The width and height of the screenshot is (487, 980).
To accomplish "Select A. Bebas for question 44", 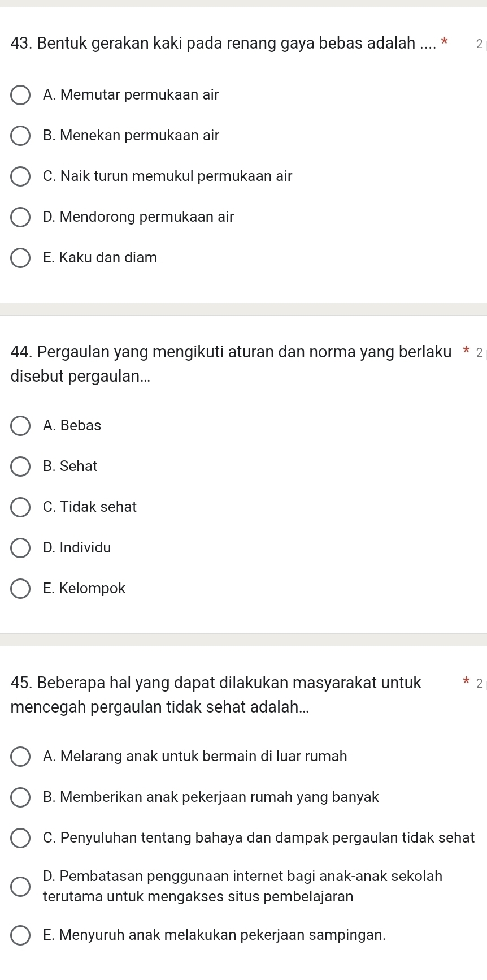I will pos(21,426).
